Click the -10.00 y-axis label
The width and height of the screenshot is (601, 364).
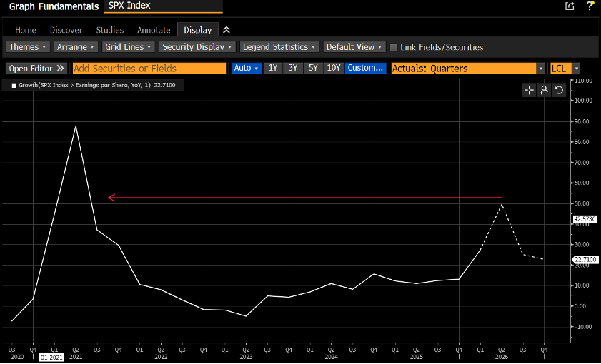584,327
